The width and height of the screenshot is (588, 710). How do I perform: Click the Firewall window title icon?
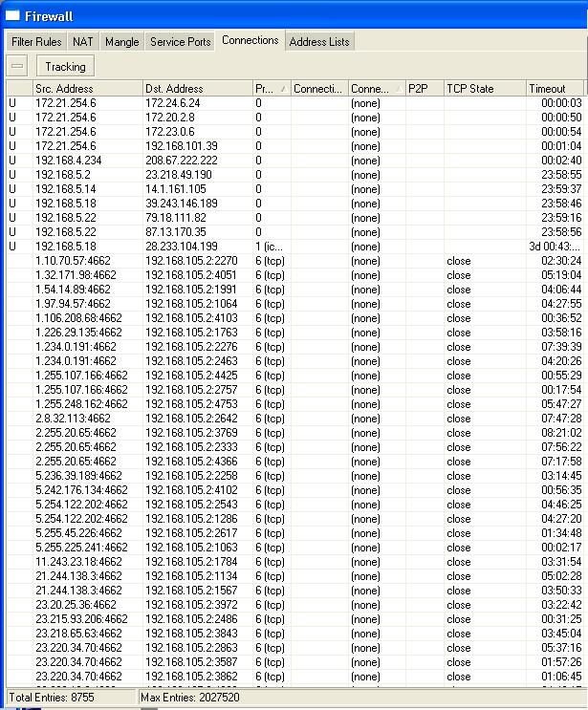click(12, 16)
